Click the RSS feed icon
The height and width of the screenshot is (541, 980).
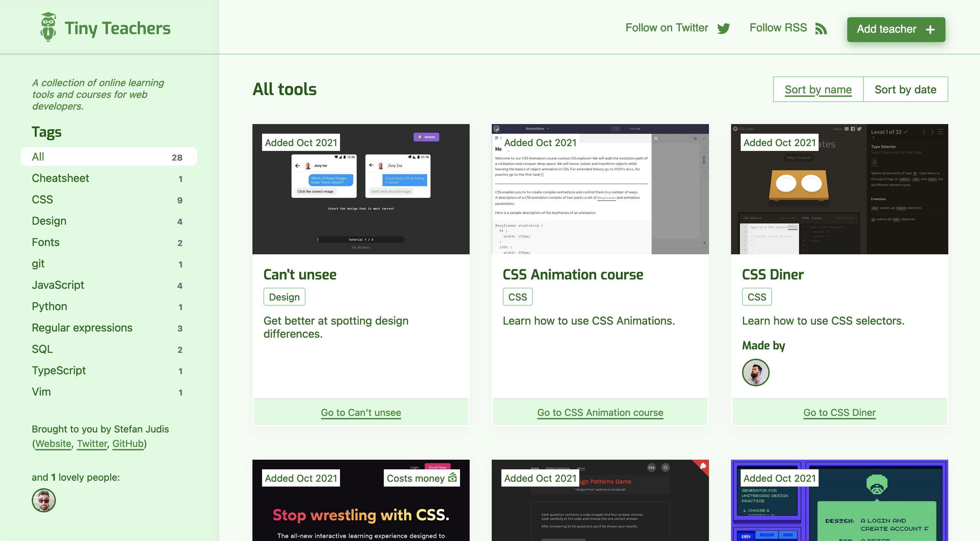[x=821, y=29]
